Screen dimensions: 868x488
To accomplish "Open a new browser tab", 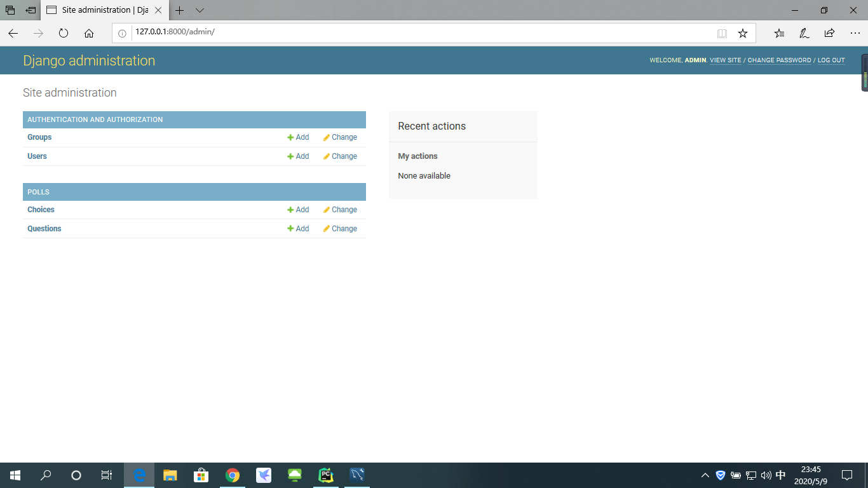I will pos(180,10).
